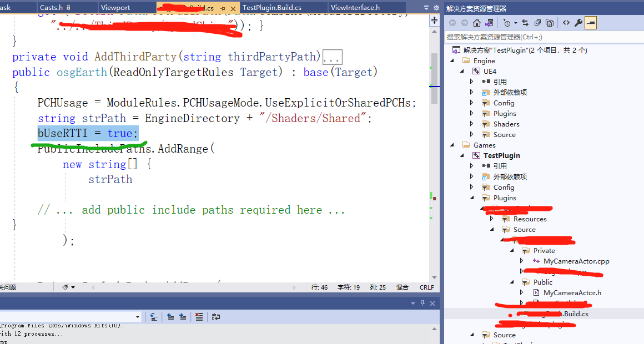Click selected bUseRTTI = true; code text
The width and height of the screenshot is (644, 344).
[x=88, y=133]
